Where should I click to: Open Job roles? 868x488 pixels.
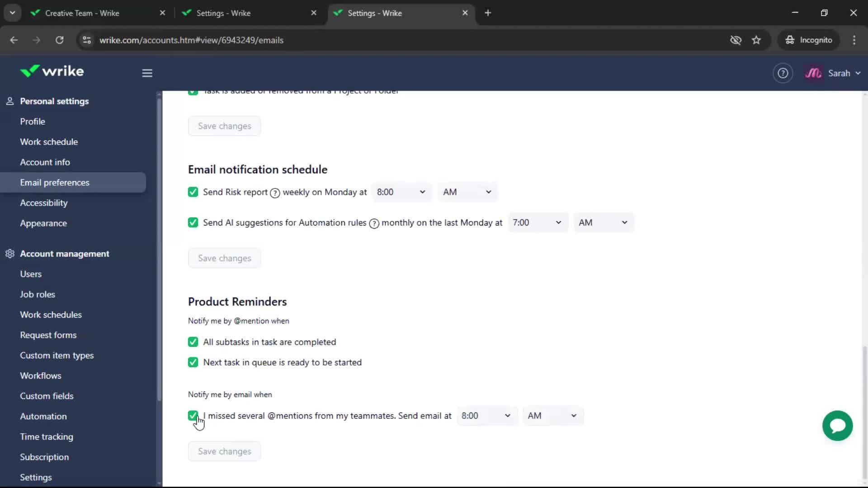click(38, 295)
